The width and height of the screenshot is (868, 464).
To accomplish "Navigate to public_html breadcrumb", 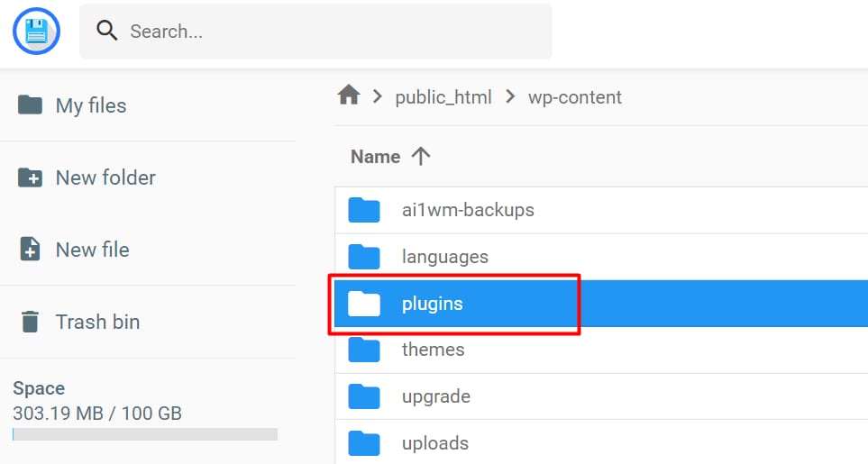I will click(x=443, y=97).
